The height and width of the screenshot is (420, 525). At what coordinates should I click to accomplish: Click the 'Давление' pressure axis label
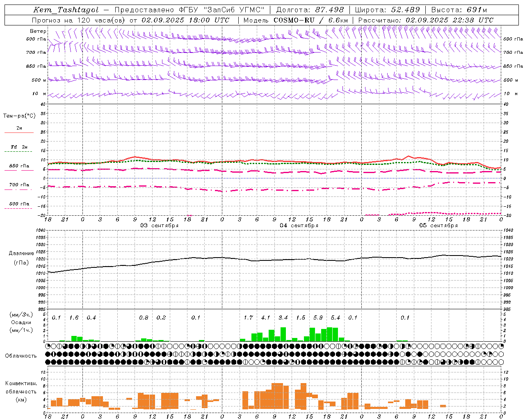(21, 253)
